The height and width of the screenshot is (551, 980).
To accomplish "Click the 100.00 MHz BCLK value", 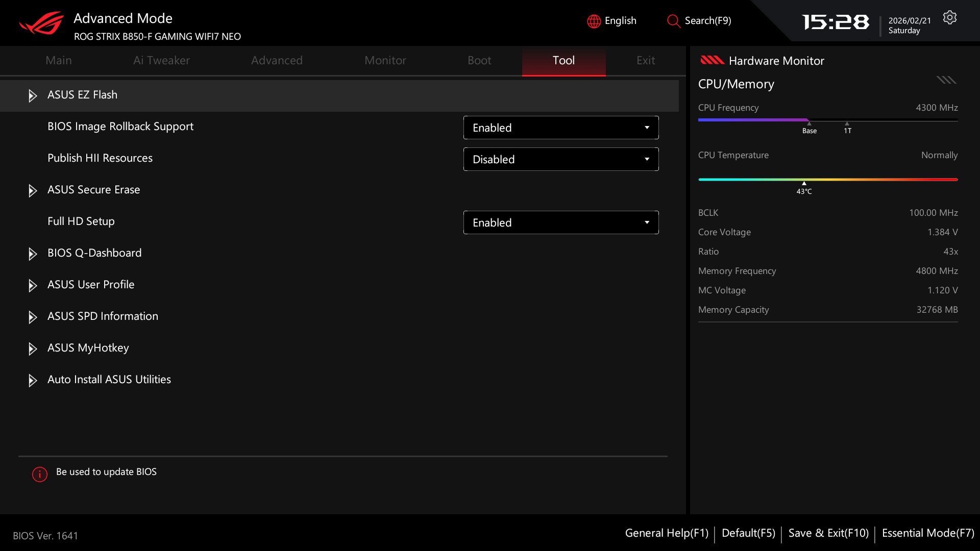I will (x=933, y=213).
